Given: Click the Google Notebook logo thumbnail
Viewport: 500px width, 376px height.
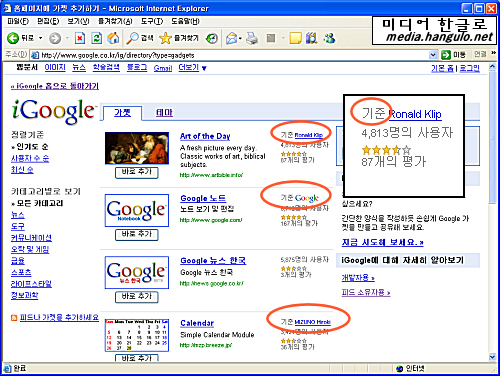Looking at the screenshot, I should click(x=137, y=210).
